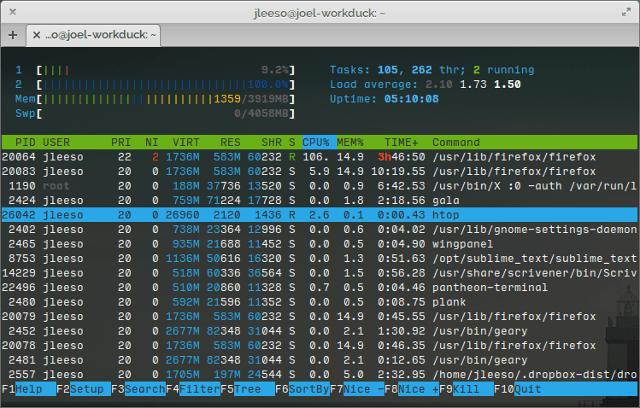The width and height of the screenshot is (640, 408).
Task: Sort by CPU% column header
Action: click(x=315, y=143)
